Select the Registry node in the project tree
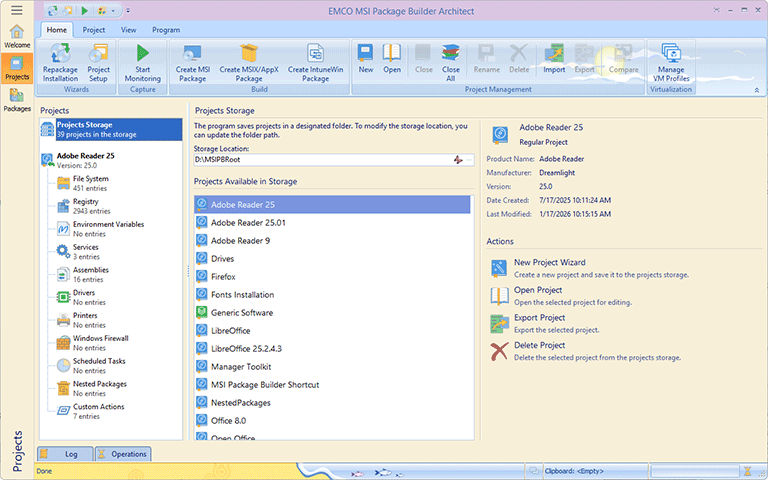This screenshot has height=480, width=768. coord(85,202)
